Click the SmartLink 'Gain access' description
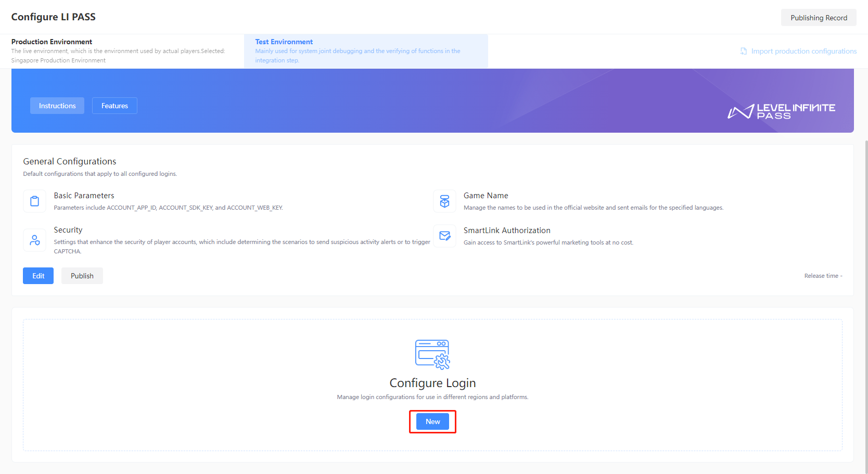 [x=548, y=242]
